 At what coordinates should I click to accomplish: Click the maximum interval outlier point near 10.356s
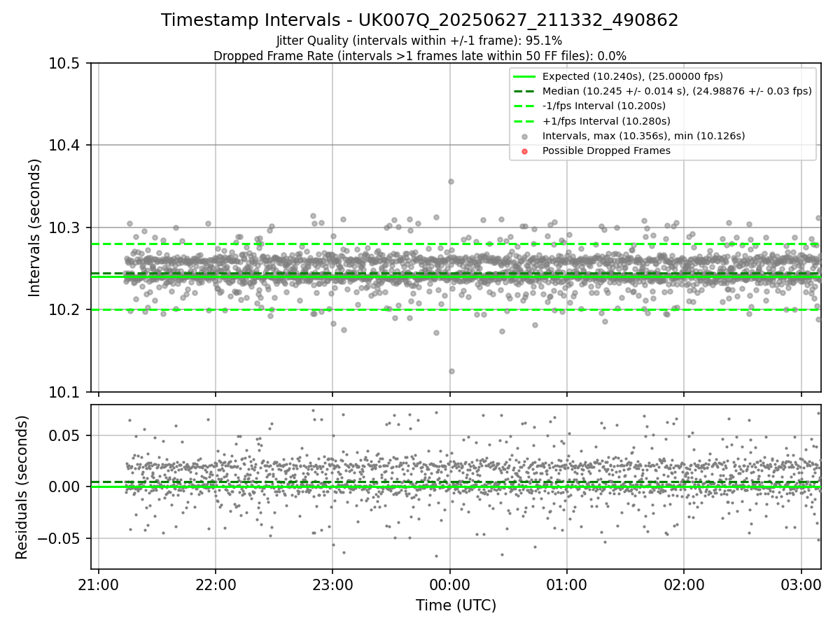(451, 181)
